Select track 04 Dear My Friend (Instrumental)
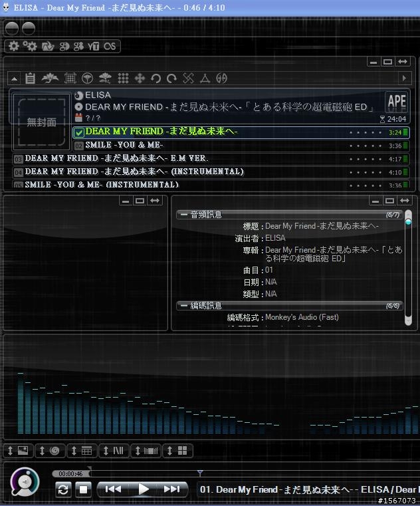420x506 pixels. point(211,172)
